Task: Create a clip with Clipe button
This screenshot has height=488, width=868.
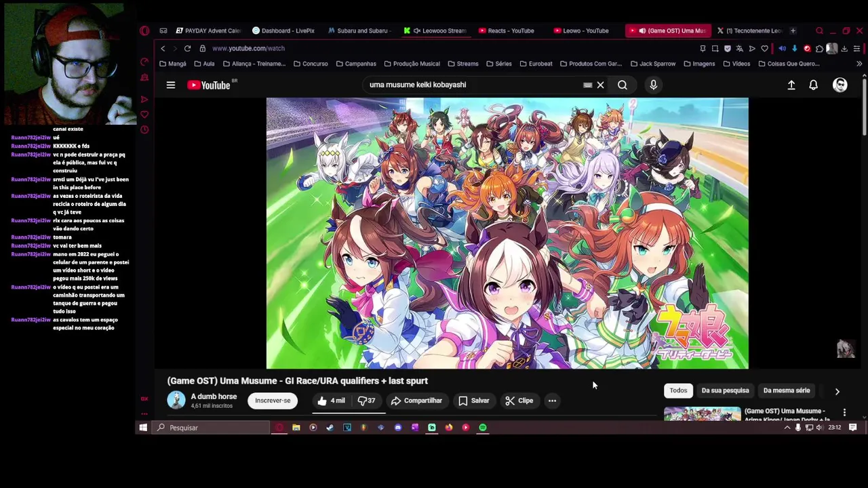Action: [519, 401]
